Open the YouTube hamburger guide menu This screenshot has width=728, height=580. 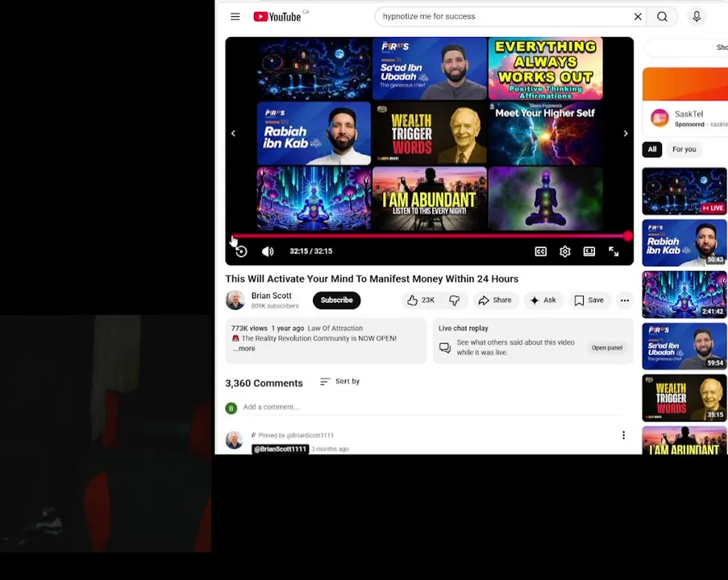(x=235, y=17)
